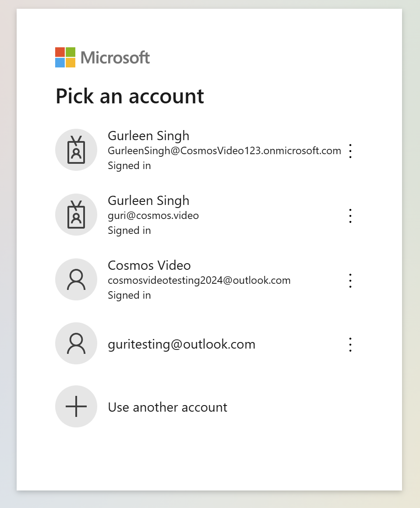Choose the GurleenSingh@CosmosVideo123.onmicrosoft.com account email

[x=224, y=151]
